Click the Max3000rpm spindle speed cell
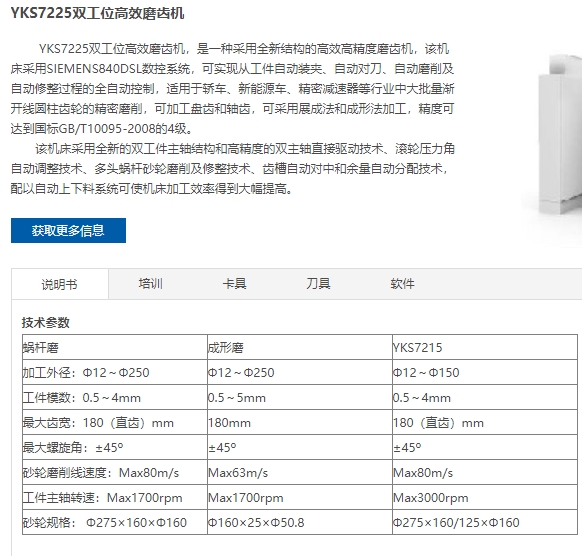The height and width of the screenshot is (556, 582). [485, 497]
